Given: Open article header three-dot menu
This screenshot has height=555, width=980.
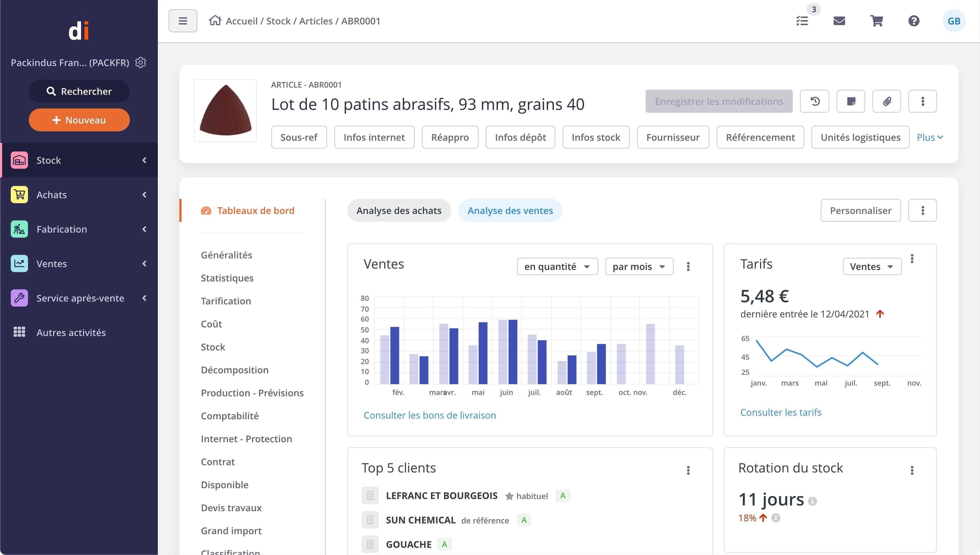Looking at the screenshot, I should [x=923, y=101].
